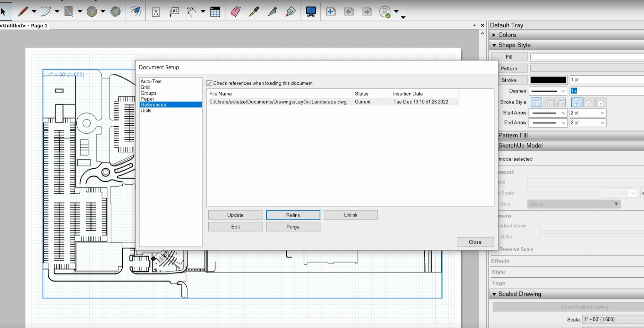The width and height of the screenshot is (644, 328).
Task: Purge unused references
Action: pyautogui.click(x=293, y=227)
